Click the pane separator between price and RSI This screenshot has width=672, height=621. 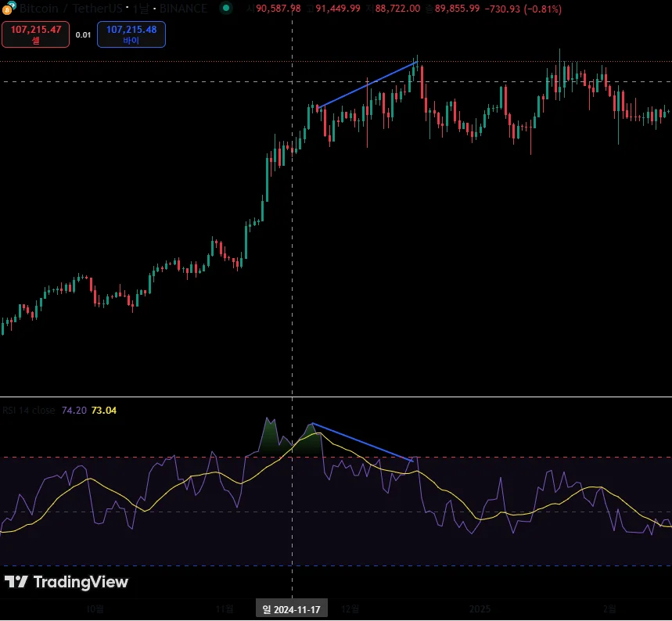tap(336, 397)
